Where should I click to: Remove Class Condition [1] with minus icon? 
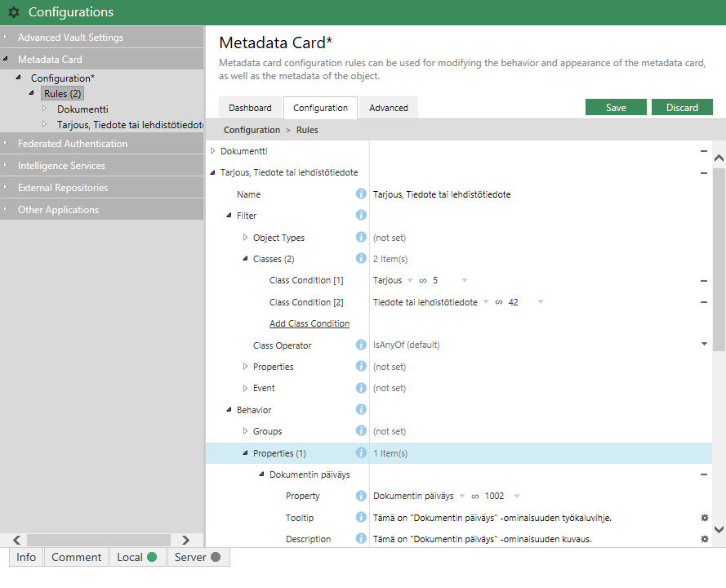[703, 281]
